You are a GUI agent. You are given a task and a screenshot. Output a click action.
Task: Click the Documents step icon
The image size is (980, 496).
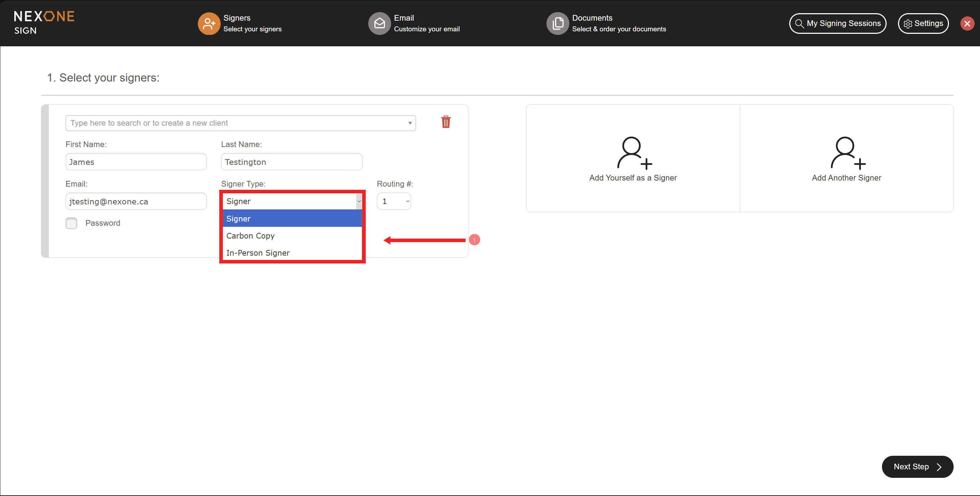click(557, 24)
